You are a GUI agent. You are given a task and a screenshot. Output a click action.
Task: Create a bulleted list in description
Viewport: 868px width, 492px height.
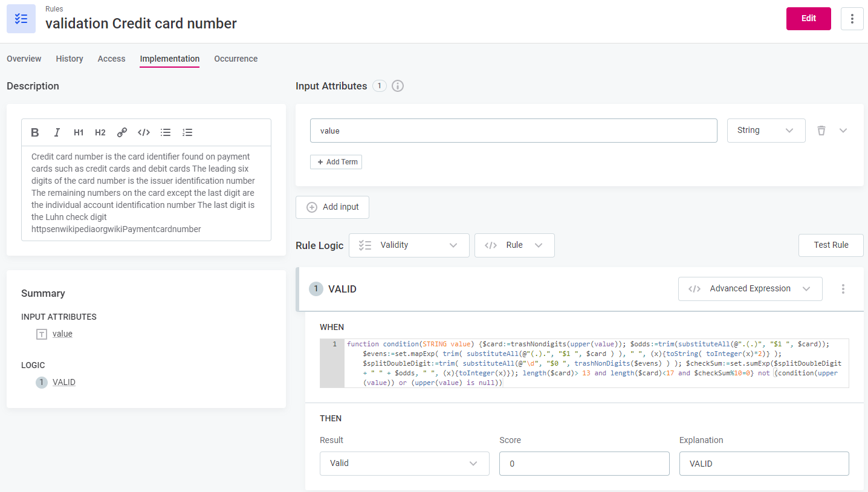click(166, 132)
